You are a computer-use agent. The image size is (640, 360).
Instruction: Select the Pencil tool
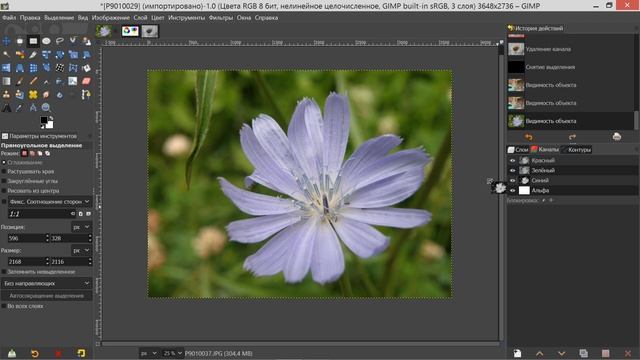[x=33, y=81]
